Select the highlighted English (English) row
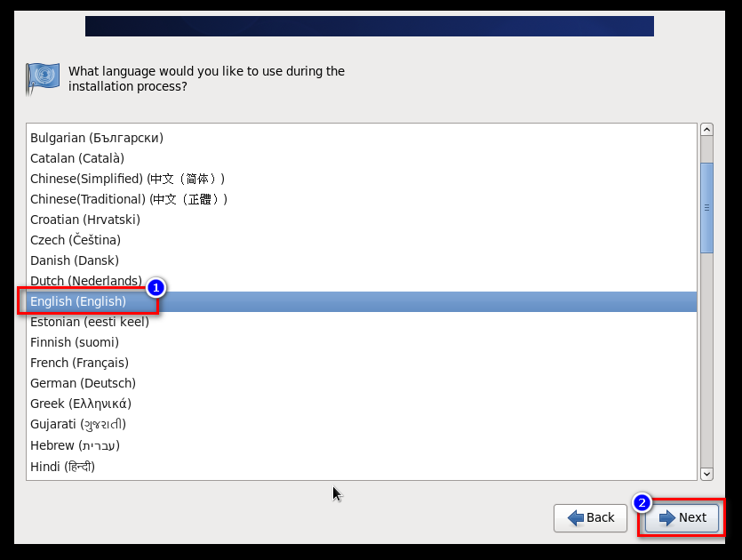The image size is (742, 560). 362,301
